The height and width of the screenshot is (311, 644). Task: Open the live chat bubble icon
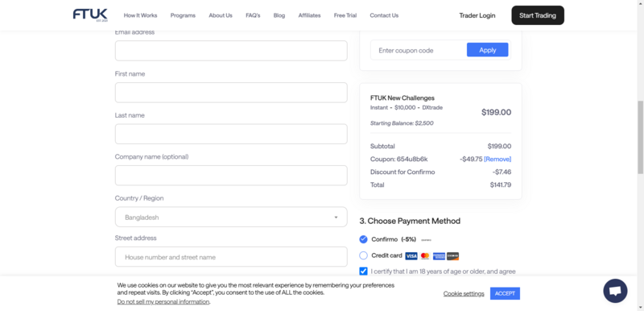[x=615, y=291]
